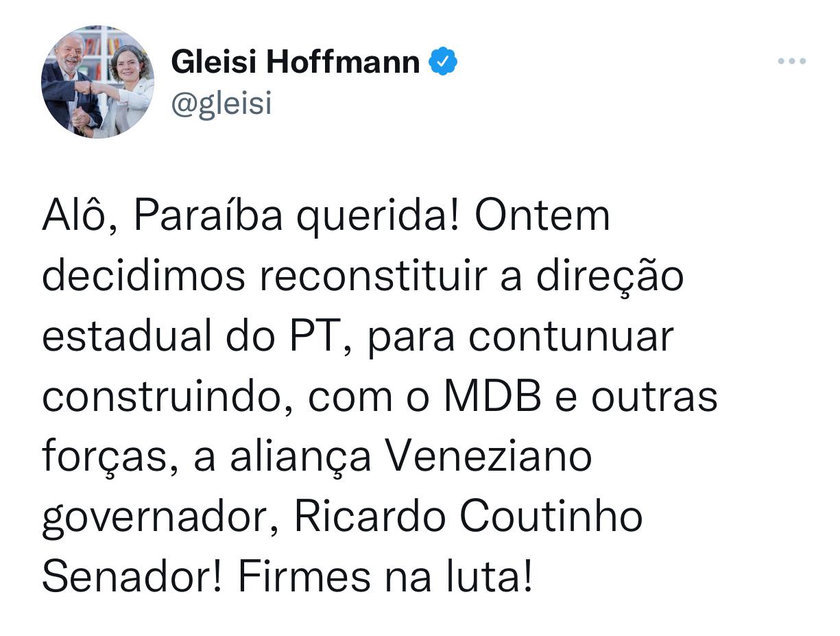840x636 pixels.
Task: Click the name "Veneziano" in the tweet
Action: coord(487,457)
